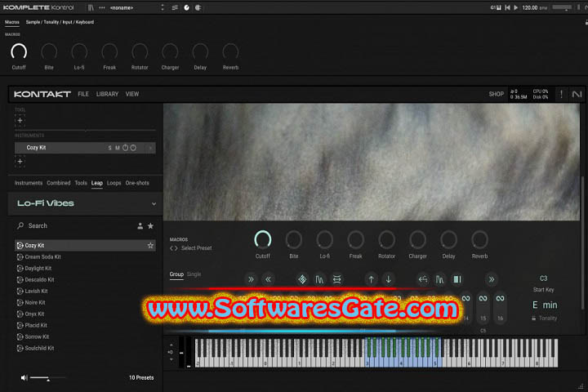Image resolution: width=588 pixels, height=392 pixels.
Task: Toggle loop on sample slot 15
Action: (x=483, y=299)
